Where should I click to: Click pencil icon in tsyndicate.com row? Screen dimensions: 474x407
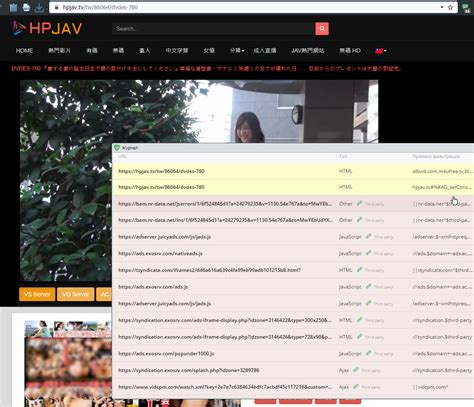coord(359,269)
